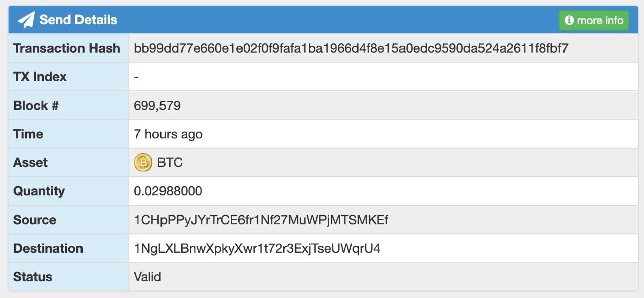Click the quantity value 0.02988000
The width and height of the screenshot is (644, 298).
point(168,191)
